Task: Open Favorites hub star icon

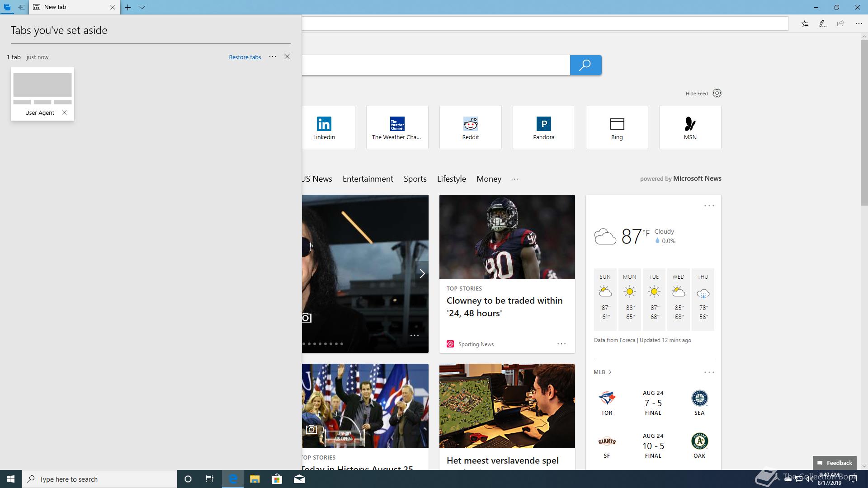Action: click(805, 23)
